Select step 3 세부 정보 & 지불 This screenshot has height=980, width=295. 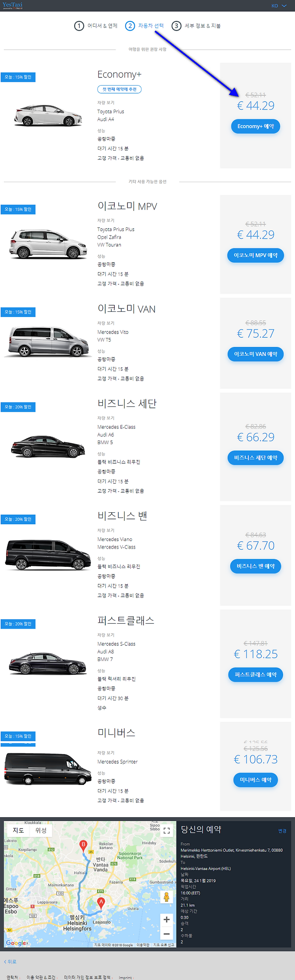[x=196, y=26]
